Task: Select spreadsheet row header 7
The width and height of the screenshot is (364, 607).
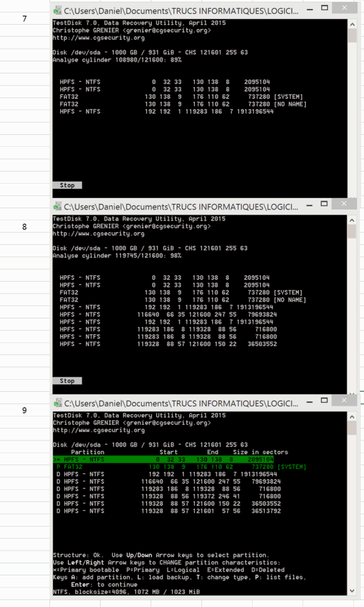Action: click(25, 18)
